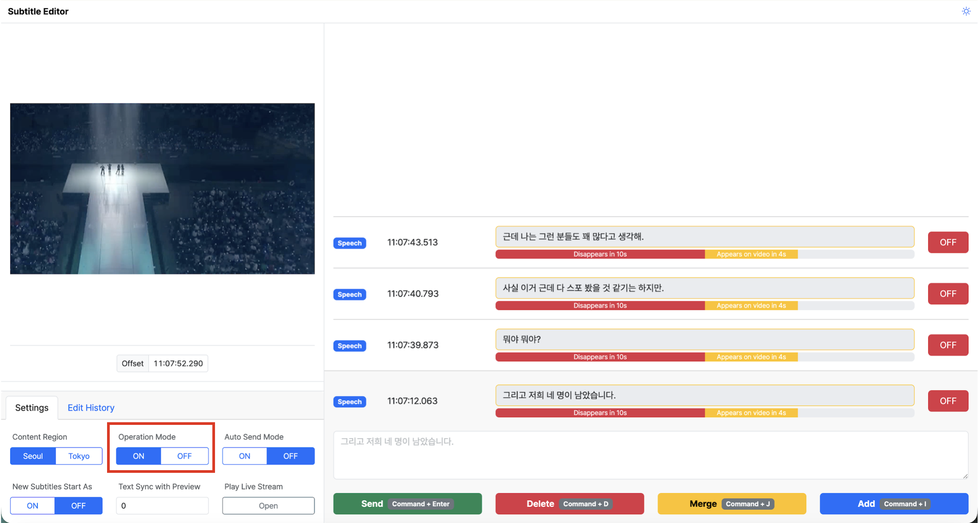
Task: Turn Auto Send Mode ON
Action: [x=244, y=456]
